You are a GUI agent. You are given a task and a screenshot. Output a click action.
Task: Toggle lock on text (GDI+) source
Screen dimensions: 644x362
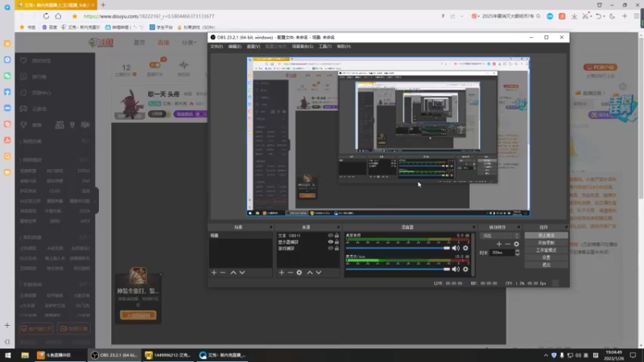pos(336,236)
